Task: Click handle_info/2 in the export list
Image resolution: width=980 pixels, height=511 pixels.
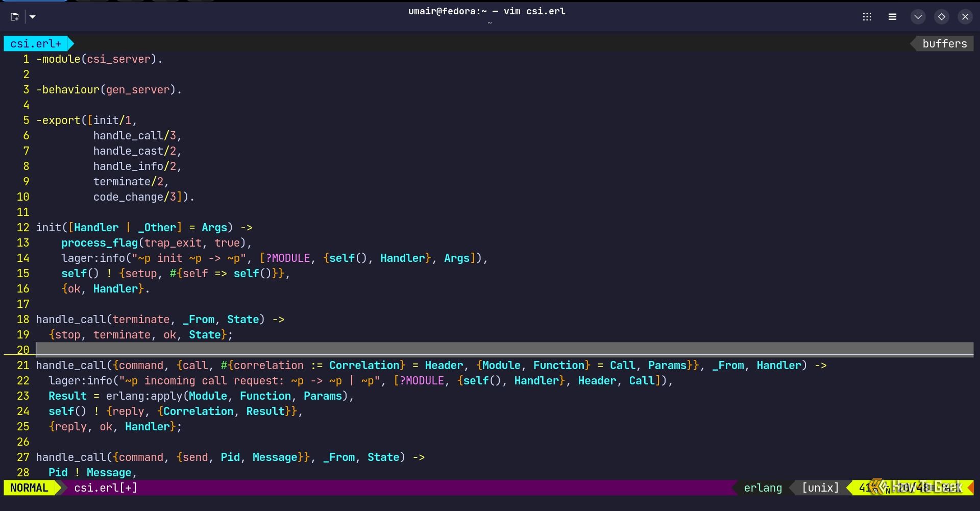Action: (x=135, y=166)
